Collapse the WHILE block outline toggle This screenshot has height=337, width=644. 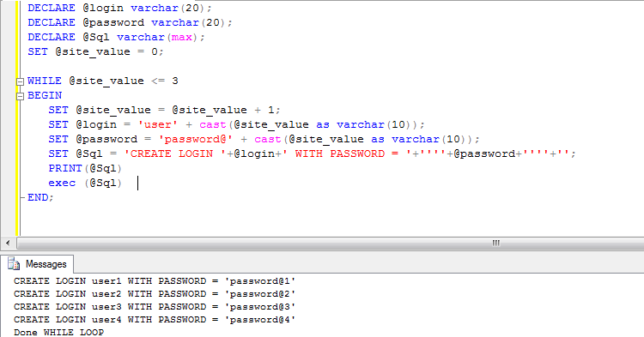coord(20,81)
